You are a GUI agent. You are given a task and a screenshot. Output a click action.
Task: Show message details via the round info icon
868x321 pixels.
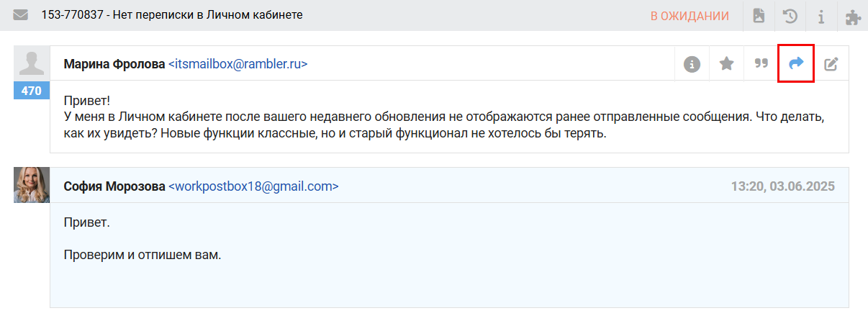[x=692, y=64]
